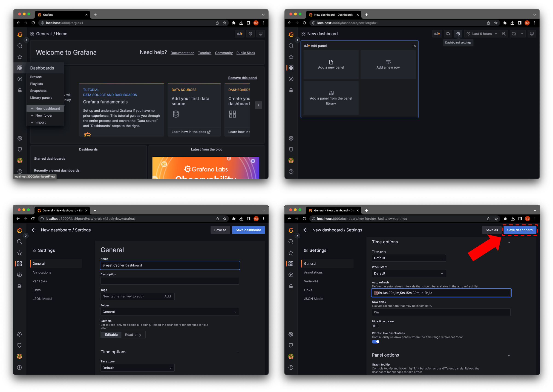This screenshot has height=392, width=553.
Task: Toggle Hide time picker switch
Action: tap(375, 326)
